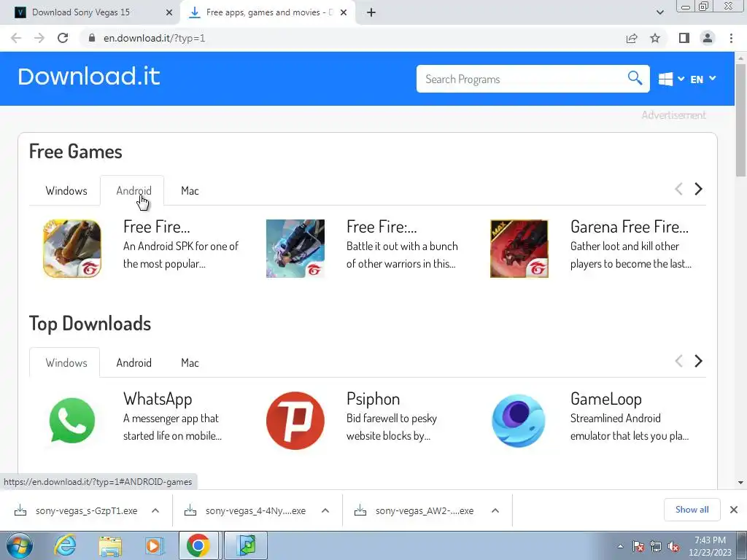The image size is (747, 560).
Task: Close the downloads bar
Action: (x=734, y=510)
